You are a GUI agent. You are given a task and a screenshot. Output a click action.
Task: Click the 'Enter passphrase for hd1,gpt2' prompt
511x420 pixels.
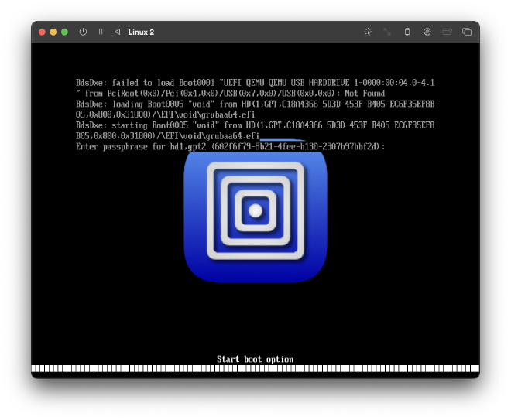point(230,146)
